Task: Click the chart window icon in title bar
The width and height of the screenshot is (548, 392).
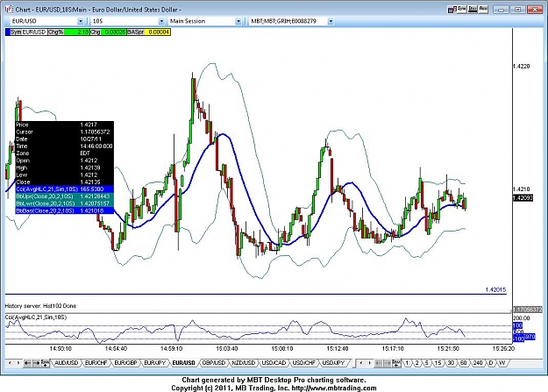Action: point(9,10)
